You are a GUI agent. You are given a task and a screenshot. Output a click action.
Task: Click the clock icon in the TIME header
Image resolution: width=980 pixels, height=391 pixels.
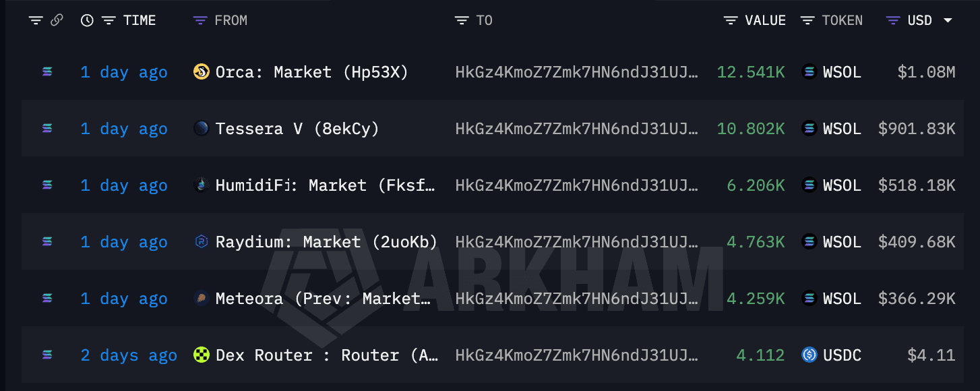pyautogui.click(x=87, y=20)
